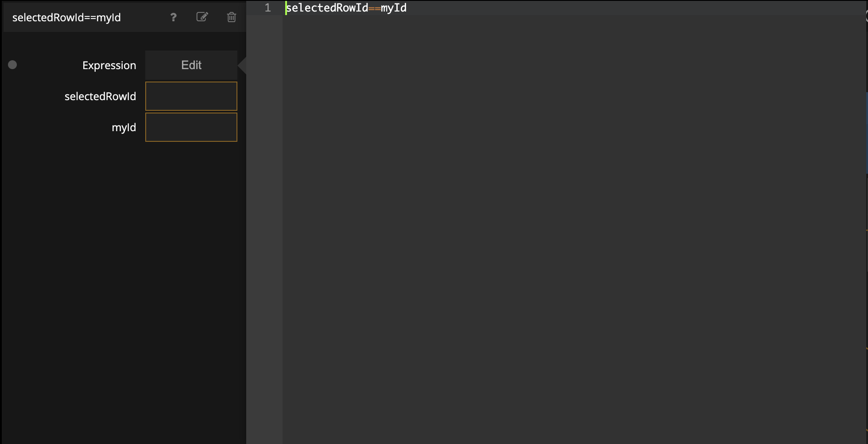868x444 pixels.
Task: Click the selectedRowId token in the code
Action: click(327, 8)
